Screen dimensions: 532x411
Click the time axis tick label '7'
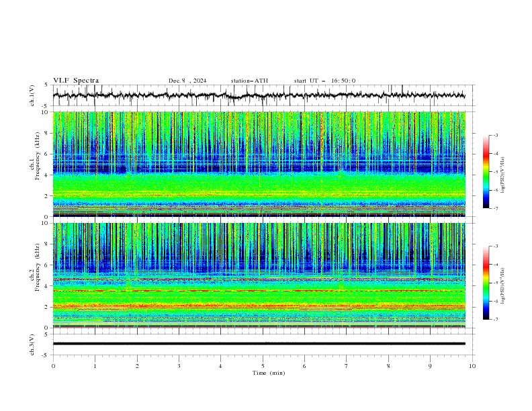[347, 366]
